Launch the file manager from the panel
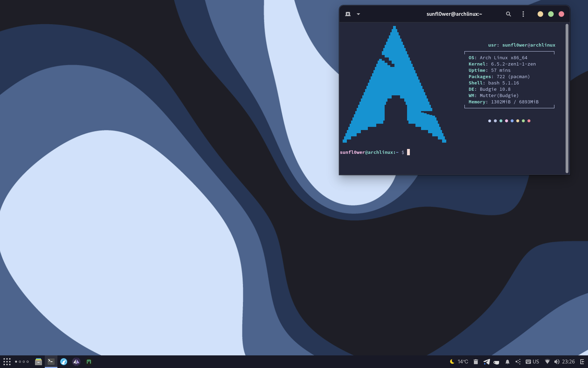588x368 pixels. (x=38, y=362)
